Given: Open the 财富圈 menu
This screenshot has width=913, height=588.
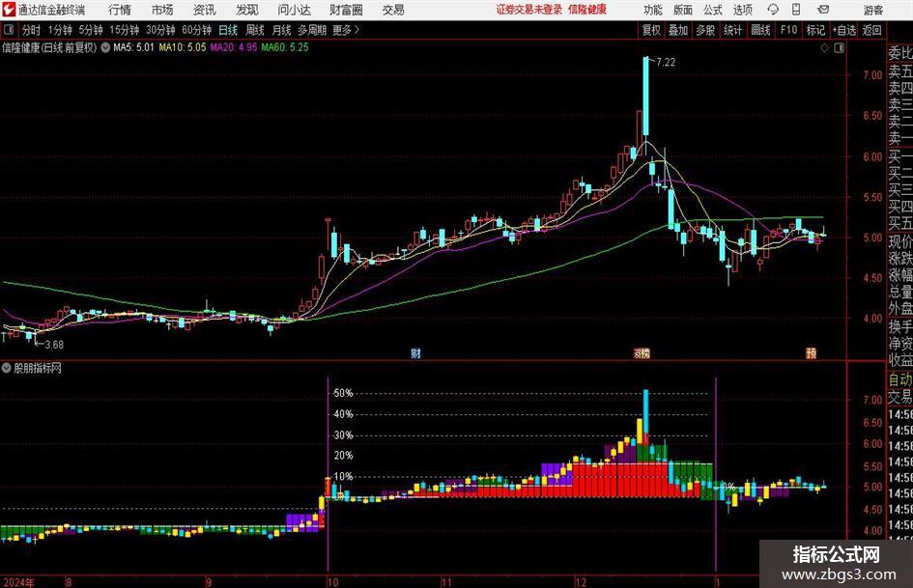Looking at the screenshot, I should 346,10.
